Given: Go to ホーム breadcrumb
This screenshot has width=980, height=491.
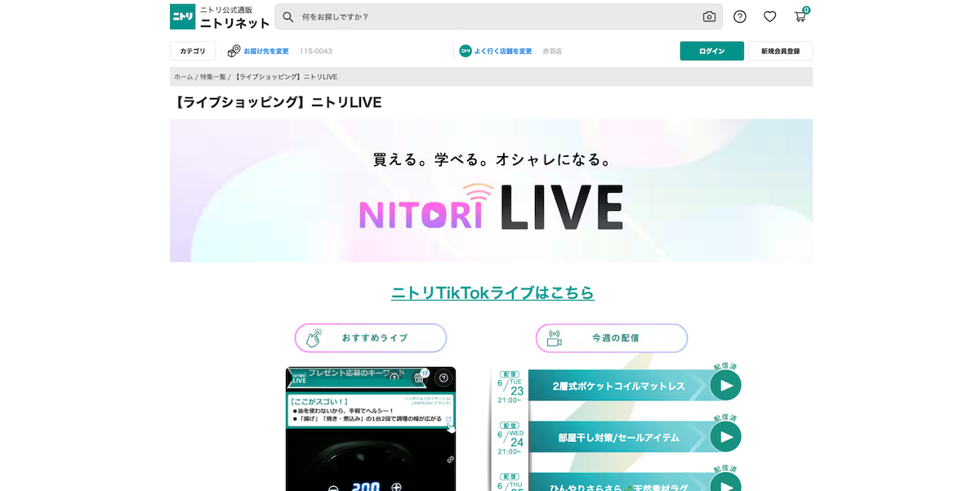Looking at the screenshot, I should [183, 77].
